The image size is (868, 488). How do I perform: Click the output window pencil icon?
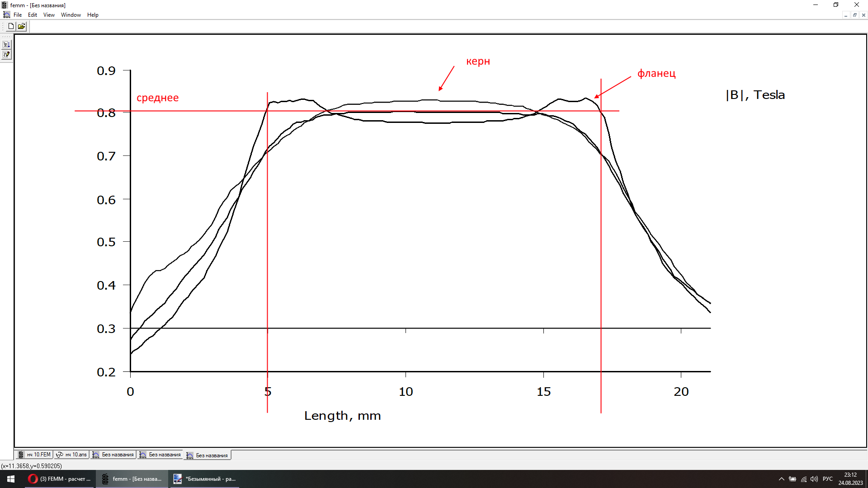click(6, 55)
